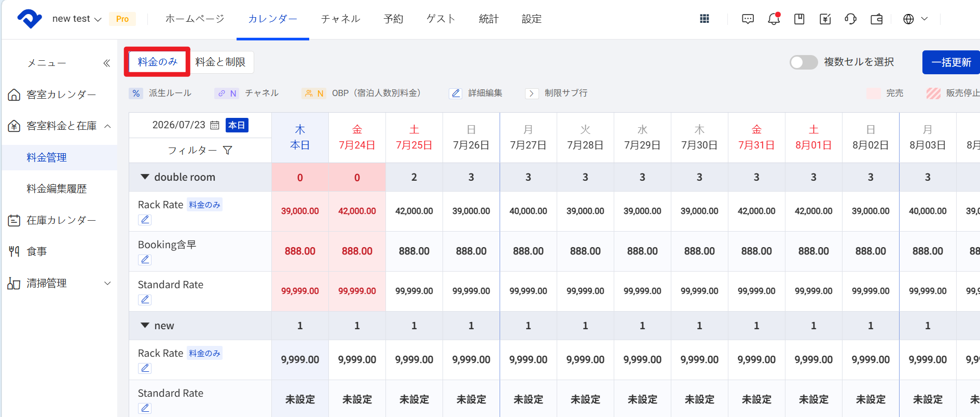
Task: Click the 一括更新 button
Action: [951, 62]
